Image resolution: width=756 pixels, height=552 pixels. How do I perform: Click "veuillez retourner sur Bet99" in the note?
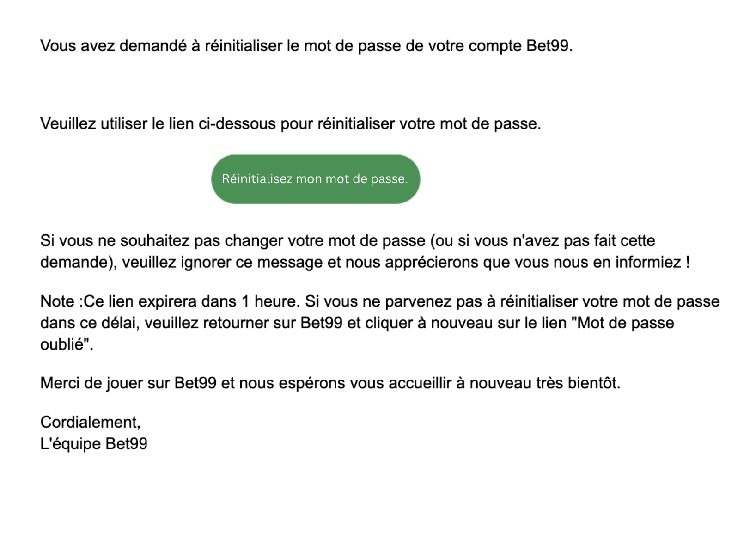243,323
